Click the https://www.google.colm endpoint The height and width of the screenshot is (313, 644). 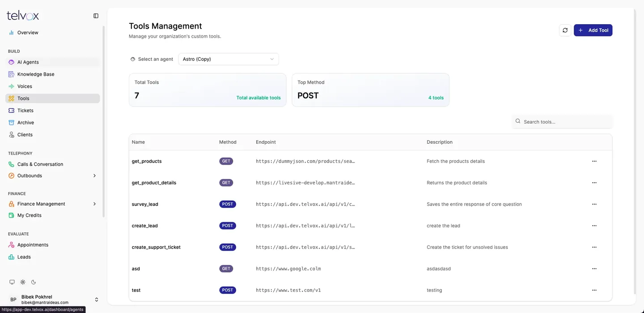click(x=288, y=269)
